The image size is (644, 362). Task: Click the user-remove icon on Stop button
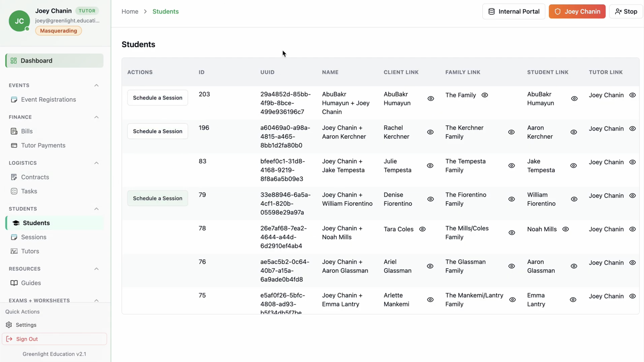coord(618,11)
